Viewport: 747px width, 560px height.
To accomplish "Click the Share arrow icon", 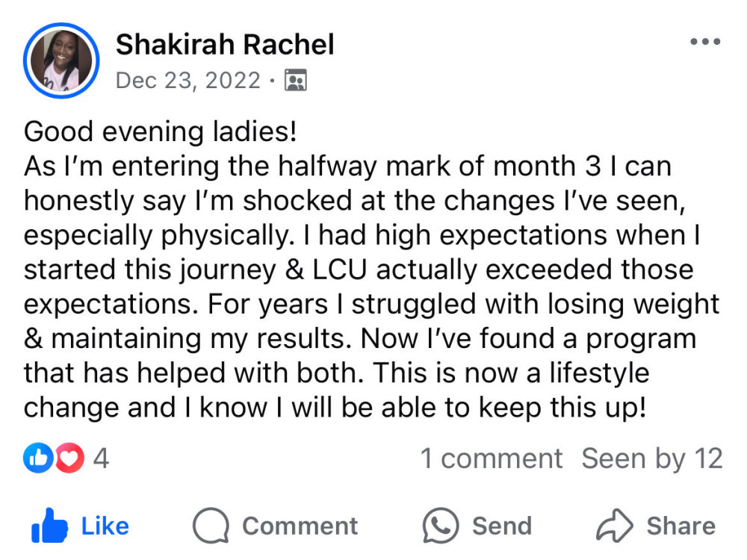I will pos(615,526).
